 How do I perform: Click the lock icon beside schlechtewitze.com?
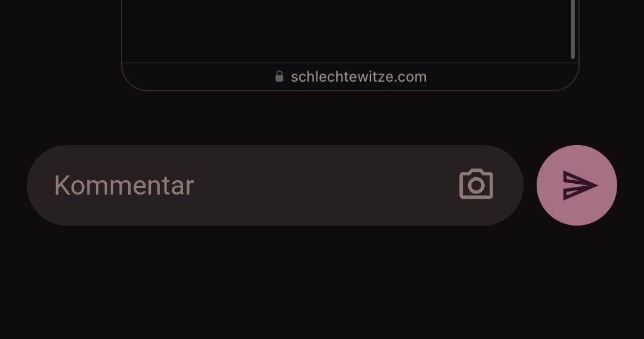point(279,76)
